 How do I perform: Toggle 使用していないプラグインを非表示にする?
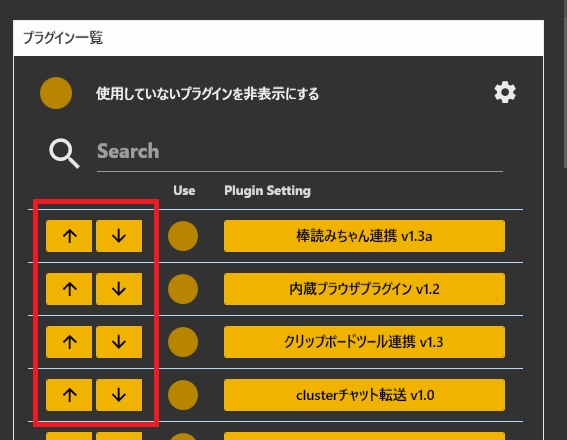click(56, 93)
